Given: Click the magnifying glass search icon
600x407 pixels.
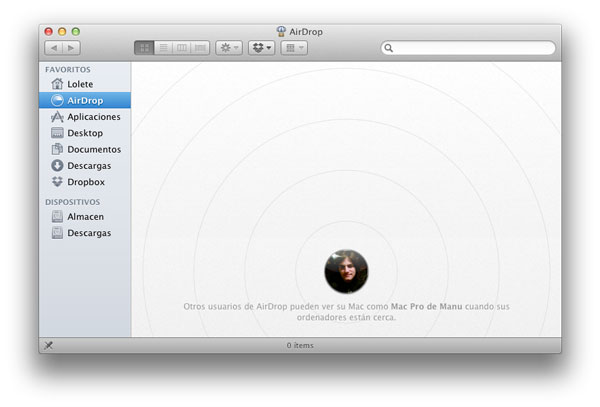Looking at the screenshot, I should point(388,48).
